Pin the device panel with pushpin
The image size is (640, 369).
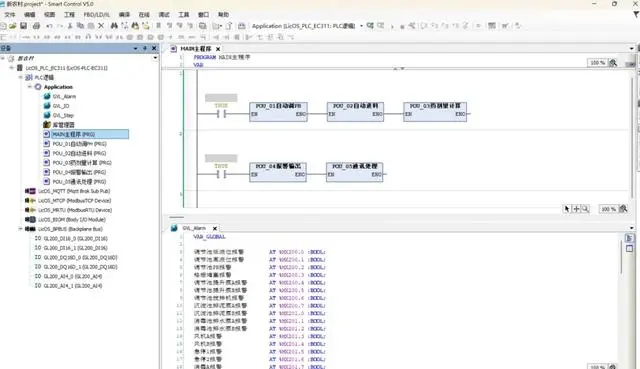click(x=144, y=48)
